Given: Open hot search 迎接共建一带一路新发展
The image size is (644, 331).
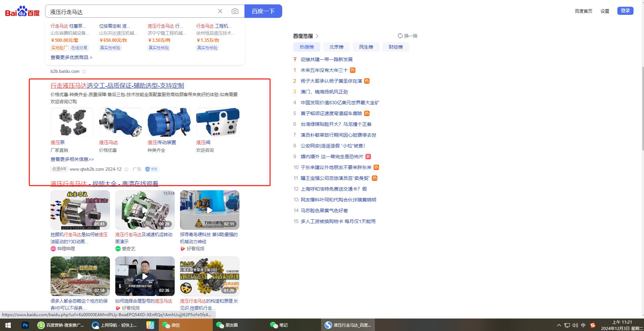Looking at the screenshot, I should (327, 59).
